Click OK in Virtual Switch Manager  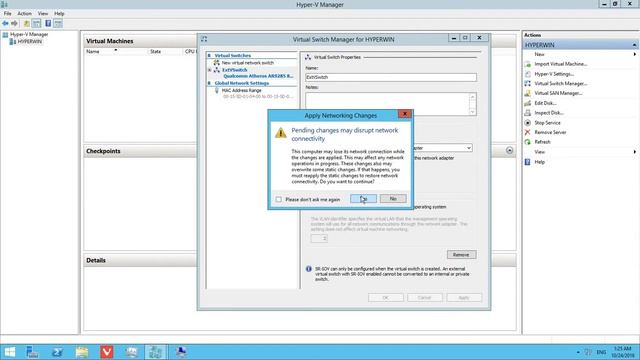386,298
